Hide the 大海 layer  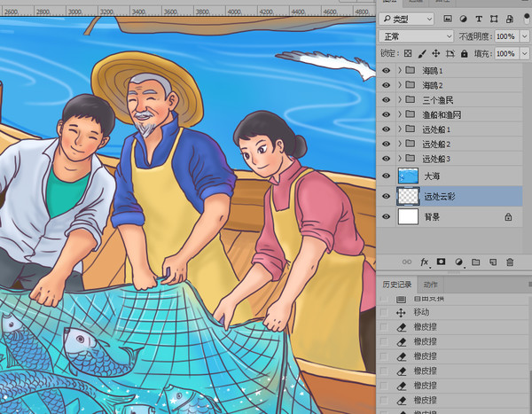click(386, 176)
